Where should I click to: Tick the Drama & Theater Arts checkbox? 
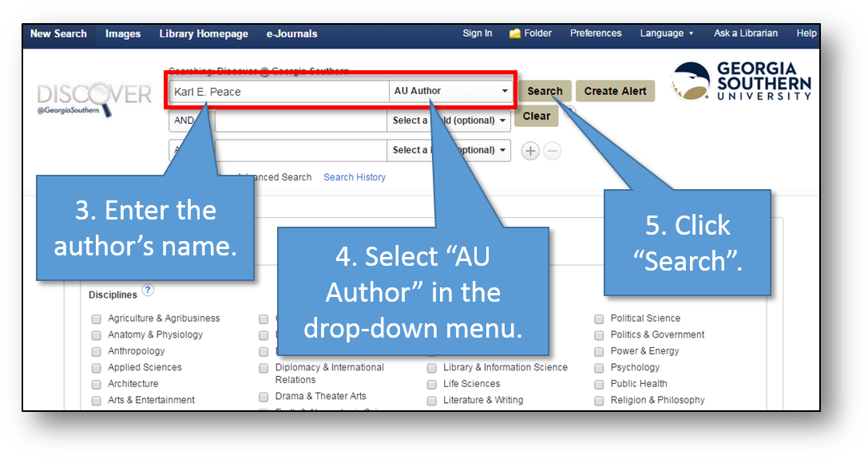264,397
